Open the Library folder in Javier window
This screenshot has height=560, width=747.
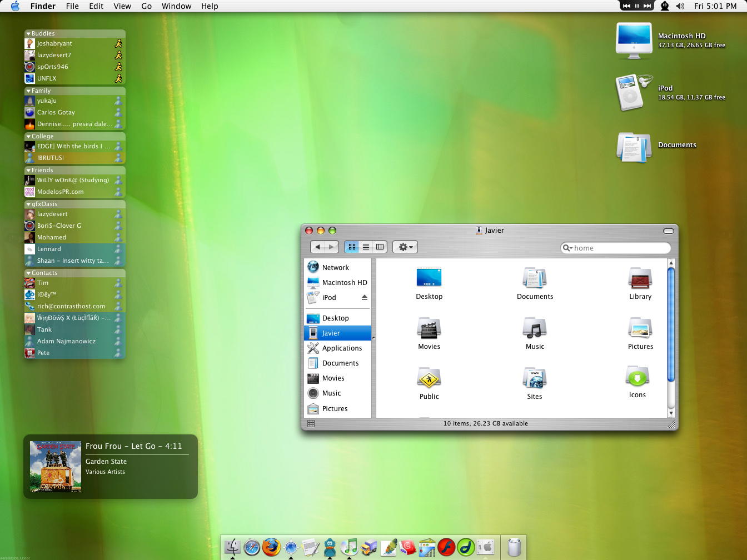pos(640,278)
